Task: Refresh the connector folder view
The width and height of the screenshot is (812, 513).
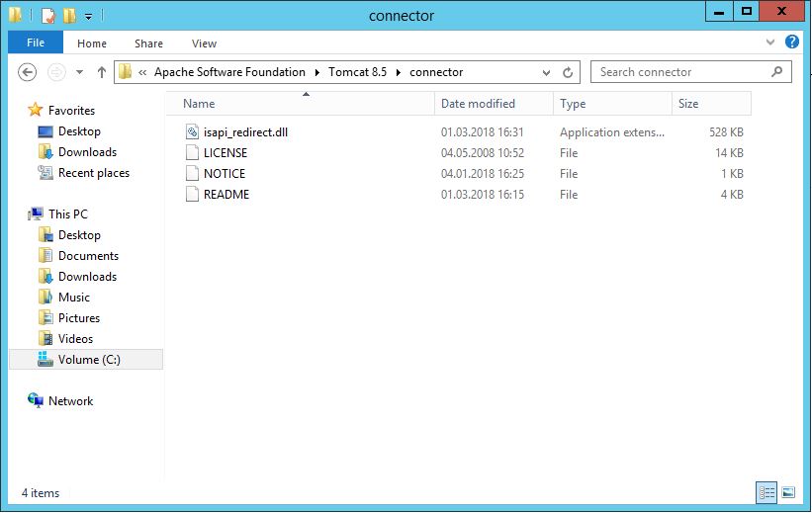Action: (568, 72)
